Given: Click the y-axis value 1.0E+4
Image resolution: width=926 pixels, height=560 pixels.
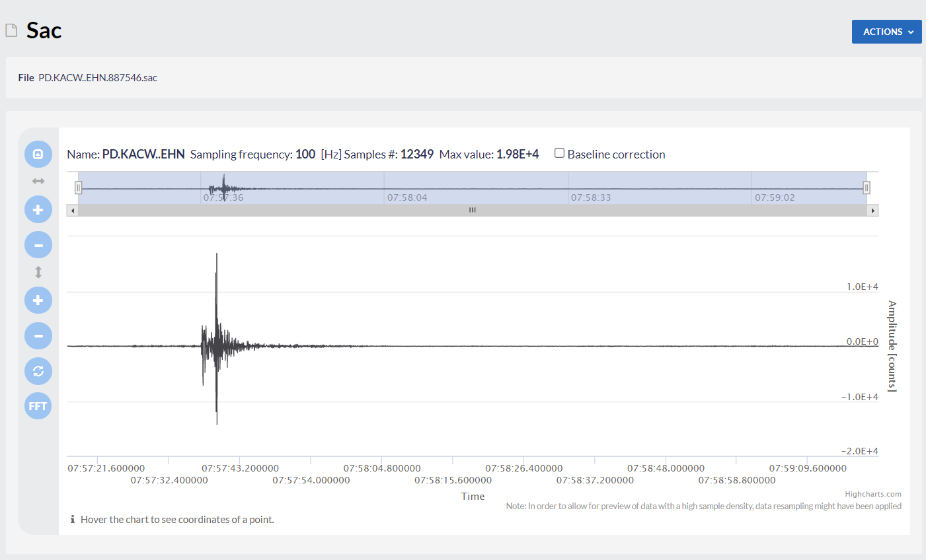Looking at the screenshot, I should (x=863, y=287).
